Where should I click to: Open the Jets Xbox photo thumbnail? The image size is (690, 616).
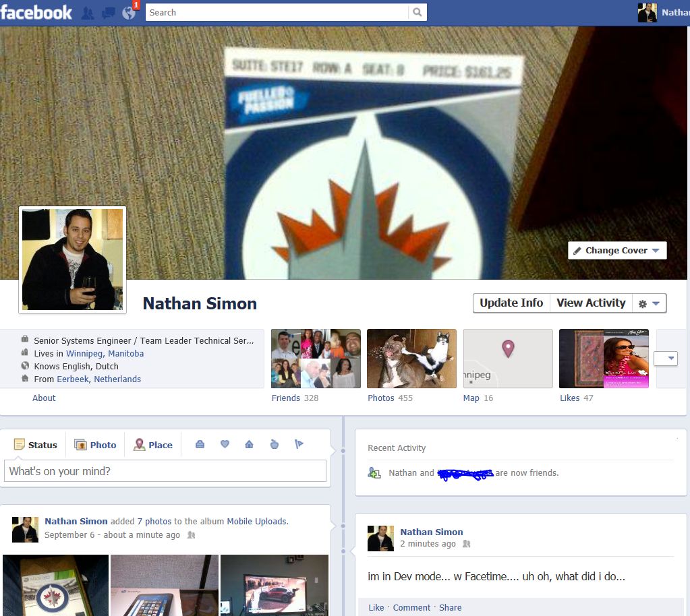pos(55,585)
